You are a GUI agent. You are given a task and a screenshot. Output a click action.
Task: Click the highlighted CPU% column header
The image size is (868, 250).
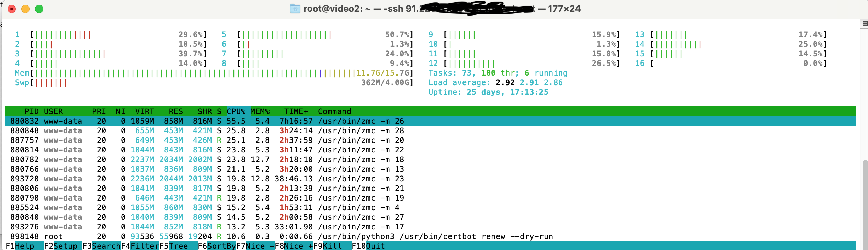pos(238,111)
